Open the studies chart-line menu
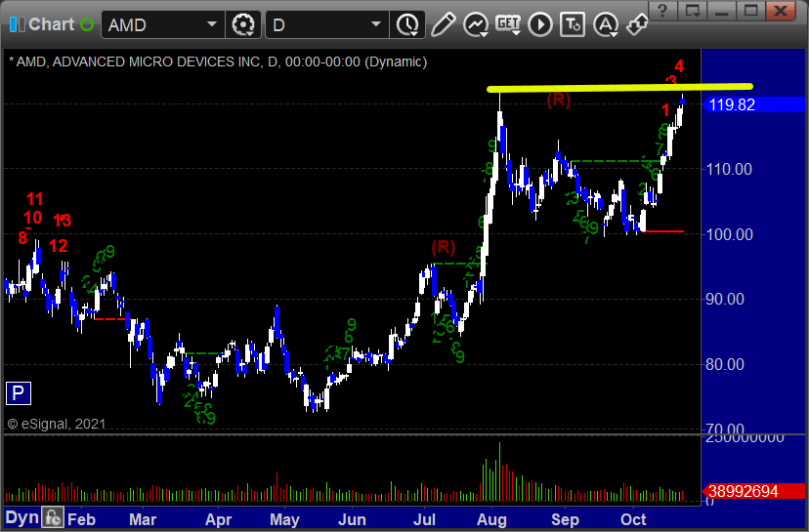The image size is (809, 532). [x=476, y=24]
